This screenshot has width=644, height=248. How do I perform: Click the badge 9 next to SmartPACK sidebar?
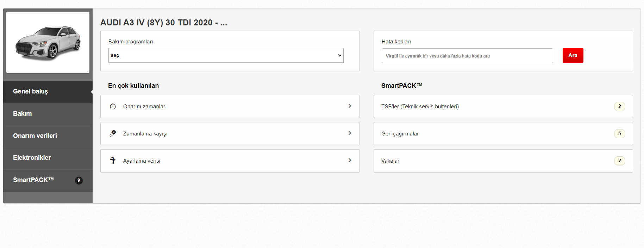[x=79, y=180]
